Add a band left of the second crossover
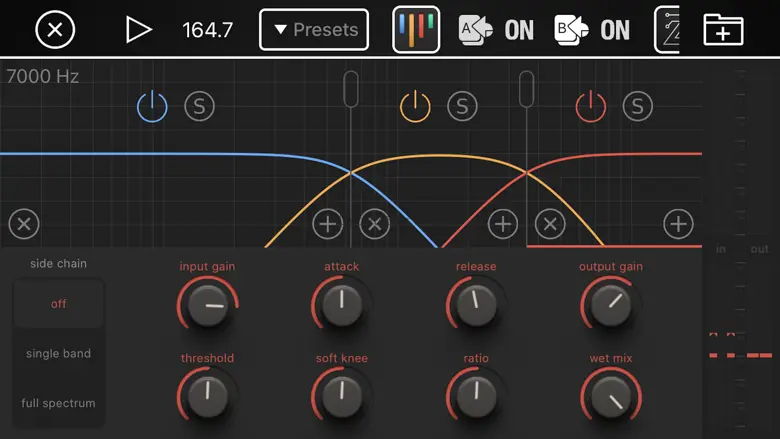Screen dimensions: 780x439 (x=503, y=224)
